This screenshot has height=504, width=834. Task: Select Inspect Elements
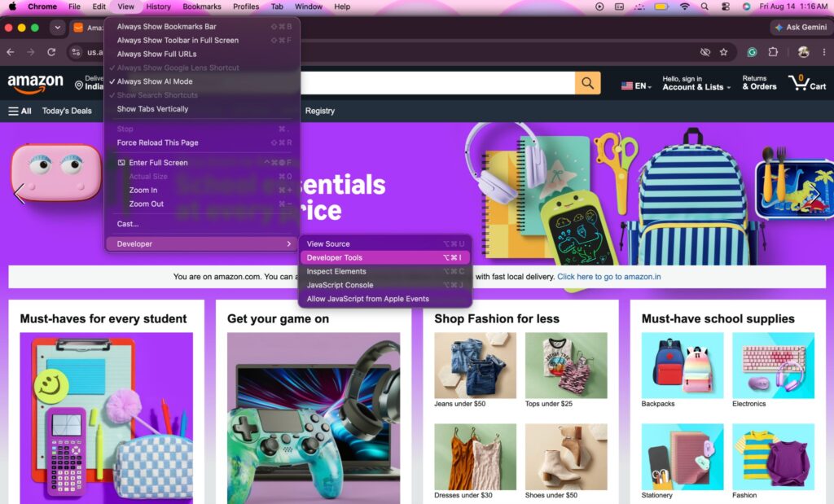click(x=384, y=272)
